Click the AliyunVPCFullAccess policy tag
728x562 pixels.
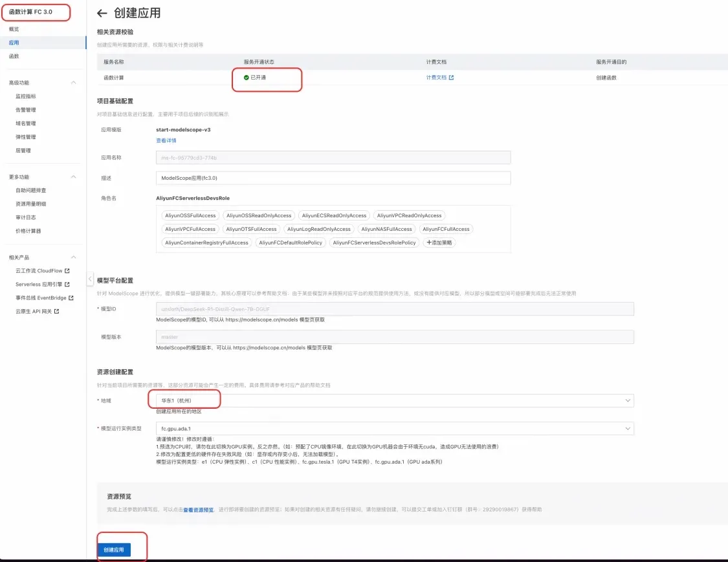coord(190,229)
